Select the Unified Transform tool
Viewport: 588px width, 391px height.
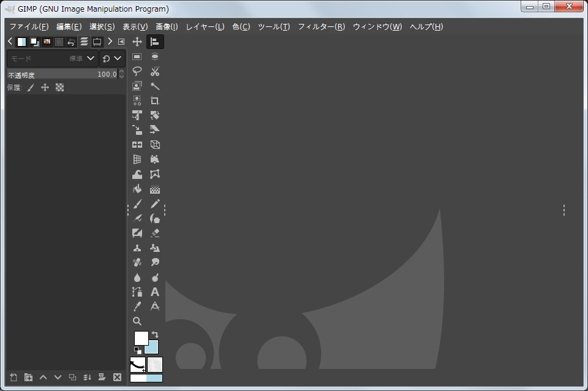click(137, 115)
